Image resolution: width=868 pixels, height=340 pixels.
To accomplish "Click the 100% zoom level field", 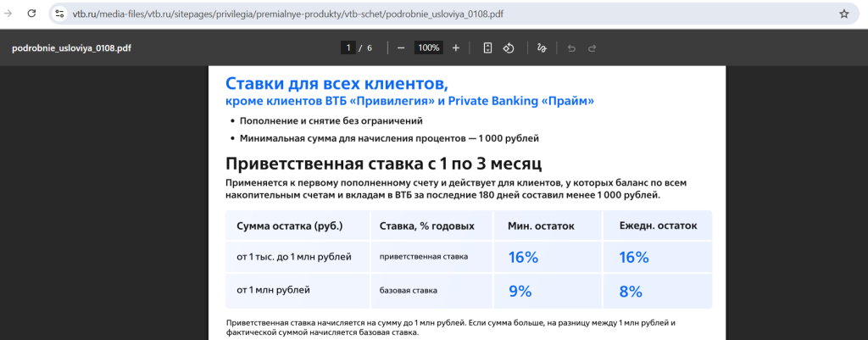I will (428, 48).
